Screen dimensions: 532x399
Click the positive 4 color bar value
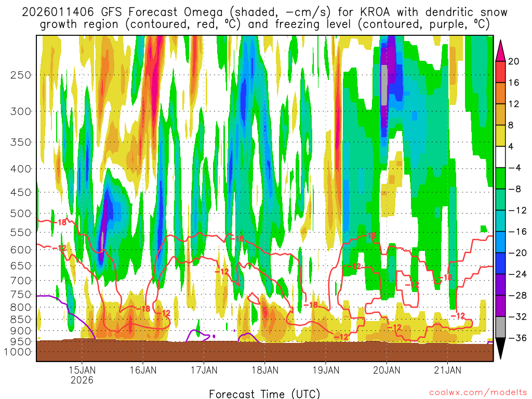click(x=511, y=147)
